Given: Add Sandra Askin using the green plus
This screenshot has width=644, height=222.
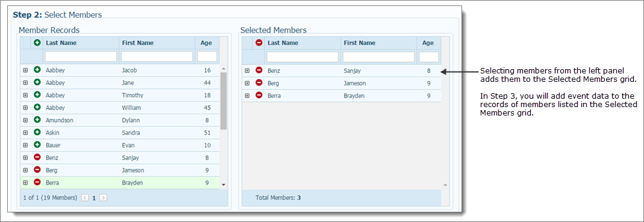Looking at the screenshot, I should [37, 132].
